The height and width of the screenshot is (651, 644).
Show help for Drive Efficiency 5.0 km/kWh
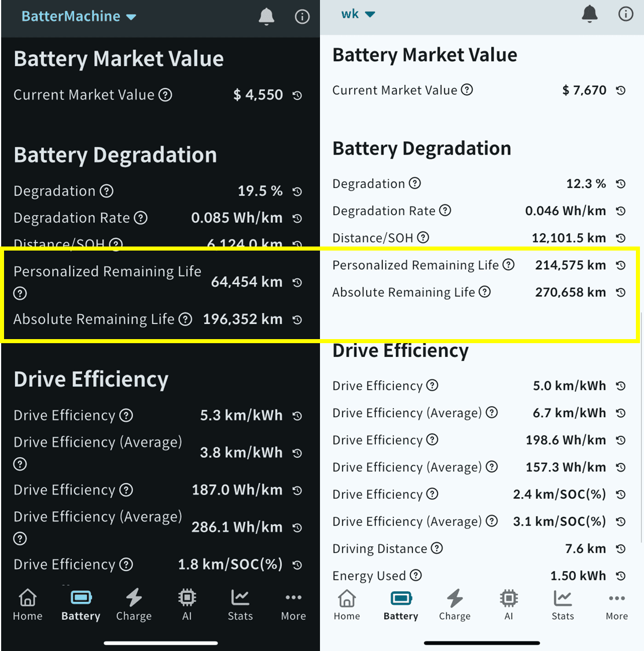tap(432, 385)
